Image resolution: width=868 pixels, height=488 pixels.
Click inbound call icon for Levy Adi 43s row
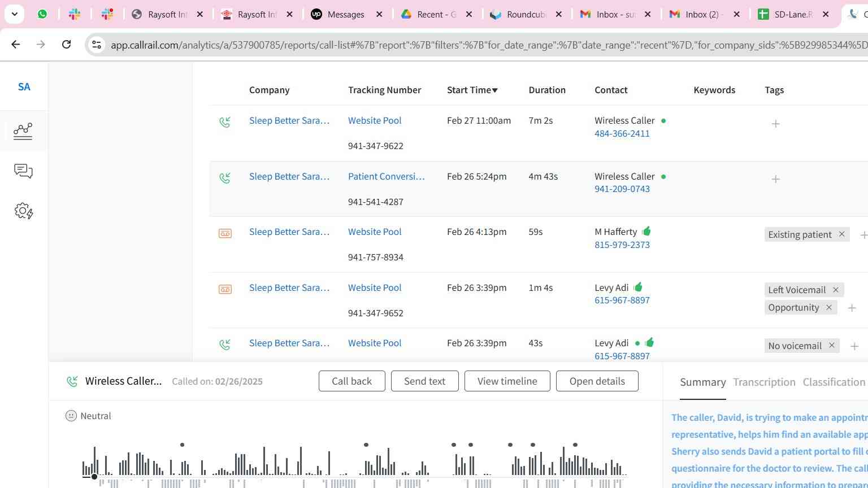point(225,345)
